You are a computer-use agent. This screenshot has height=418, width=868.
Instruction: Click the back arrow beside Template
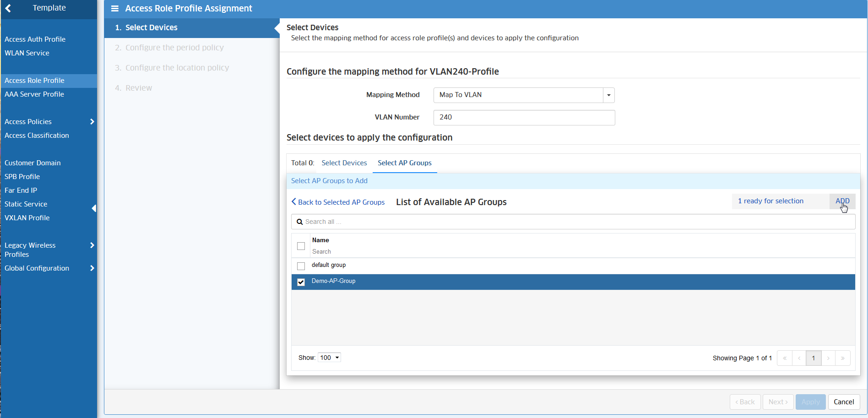[x=8, y=8]
